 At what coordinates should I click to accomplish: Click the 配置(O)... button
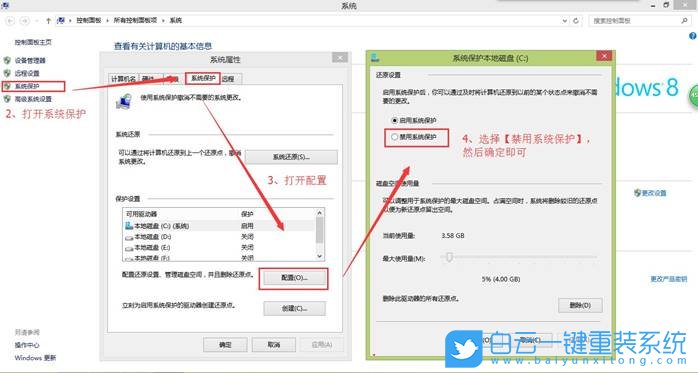click(x=294, y=278)
